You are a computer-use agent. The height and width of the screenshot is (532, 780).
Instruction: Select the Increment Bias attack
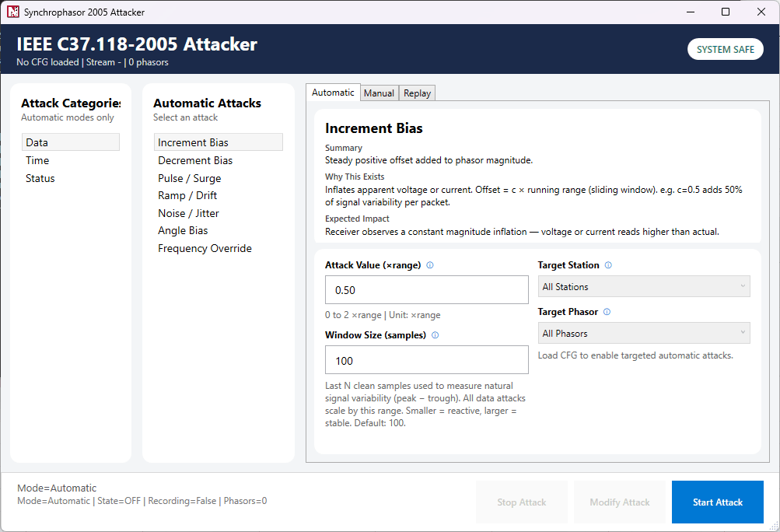coord(219,142)
